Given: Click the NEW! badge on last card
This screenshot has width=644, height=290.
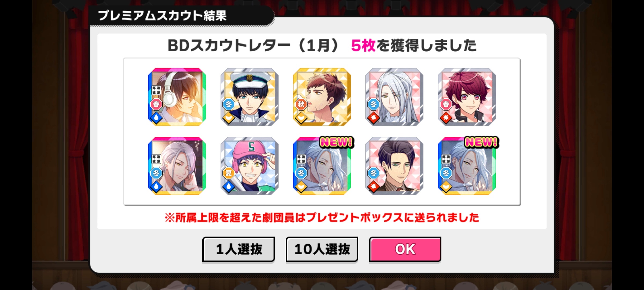Looking at the screenshot, I should tap(482, 142).
